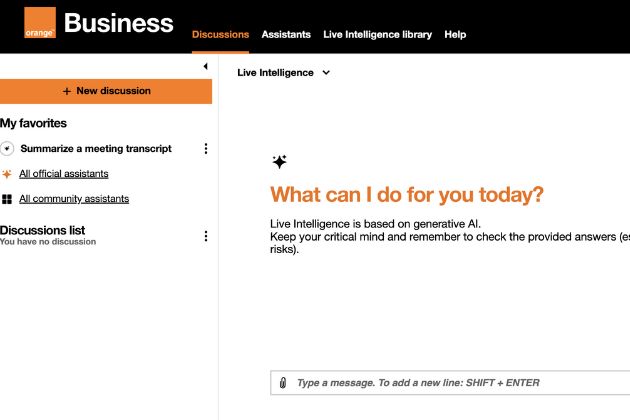Start a New discussion
630x420 pixels.
click(106, 91)
